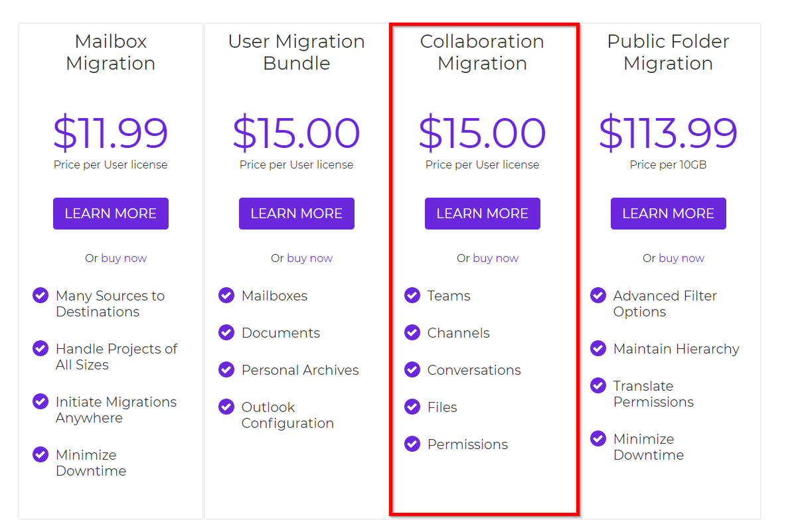This screenshot has height=532, width=798.
Task: Click checkmark icon next to Outlook Configuration
Action: point(226,407)
